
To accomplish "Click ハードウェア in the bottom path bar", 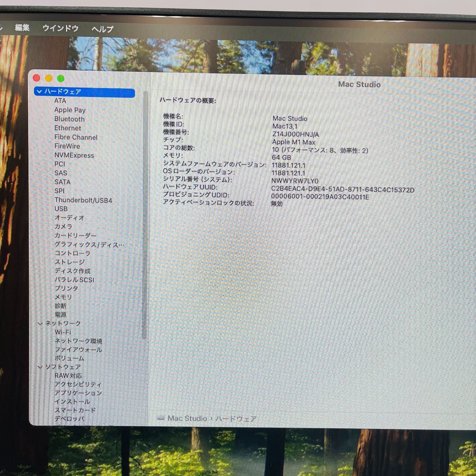I will click(236, 419).
